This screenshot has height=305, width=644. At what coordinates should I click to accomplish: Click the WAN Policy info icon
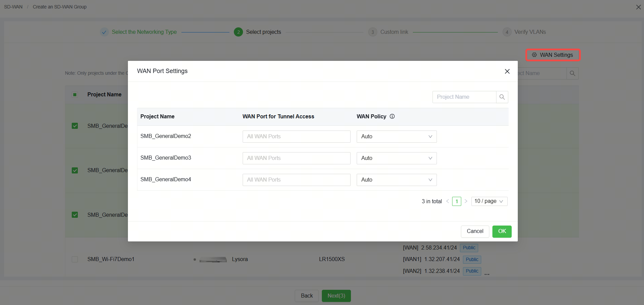(392, 116)
